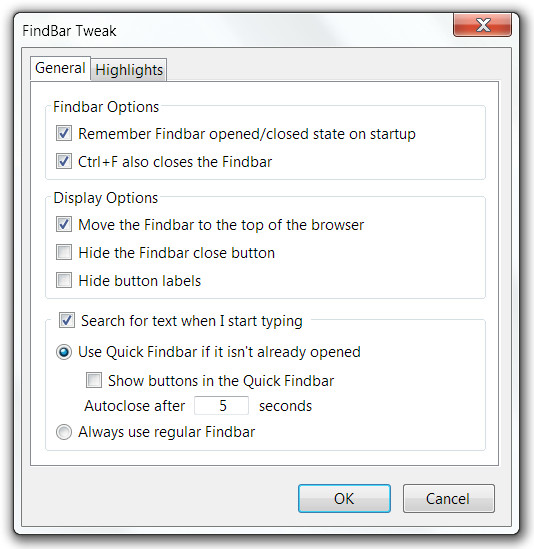Screen dimensions: 534x549
Task: Focus the Autoclose seconds input field
Action: tap(222, 405)
